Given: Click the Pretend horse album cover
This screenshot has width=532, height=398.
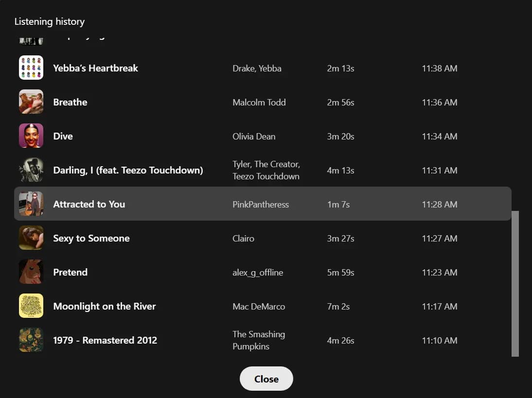Looking at the screenshot, I should 31,272.
